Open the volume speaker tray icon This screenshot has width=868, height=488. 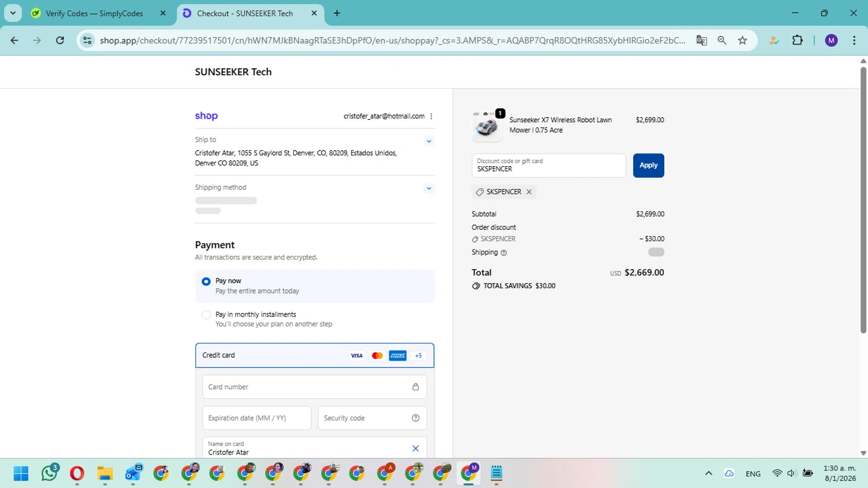click(x=792, y=474)
